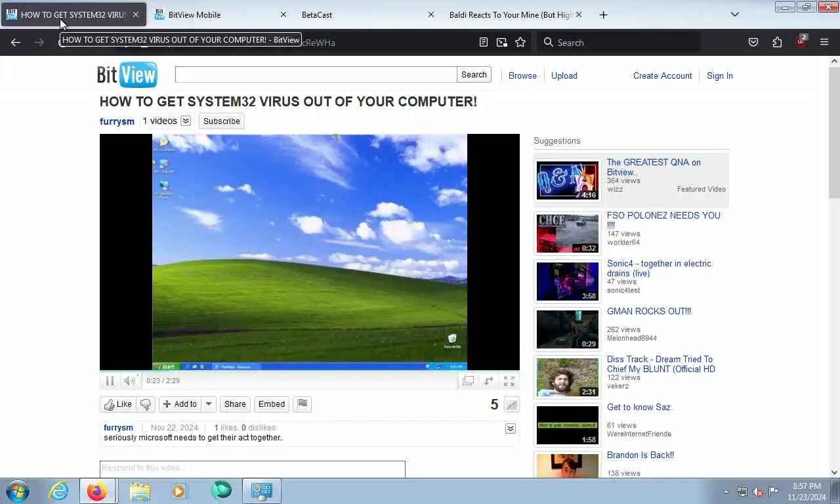Open a new browser tab plus icon
Viewport: 840px width, 504px height.
[603, 14]
